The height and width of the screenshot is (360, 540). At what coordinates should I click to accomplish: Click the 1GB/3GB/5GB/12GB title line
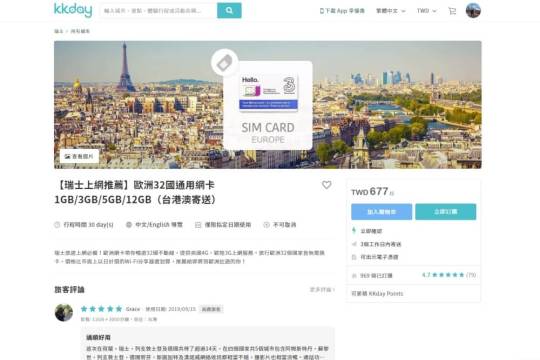135,200
